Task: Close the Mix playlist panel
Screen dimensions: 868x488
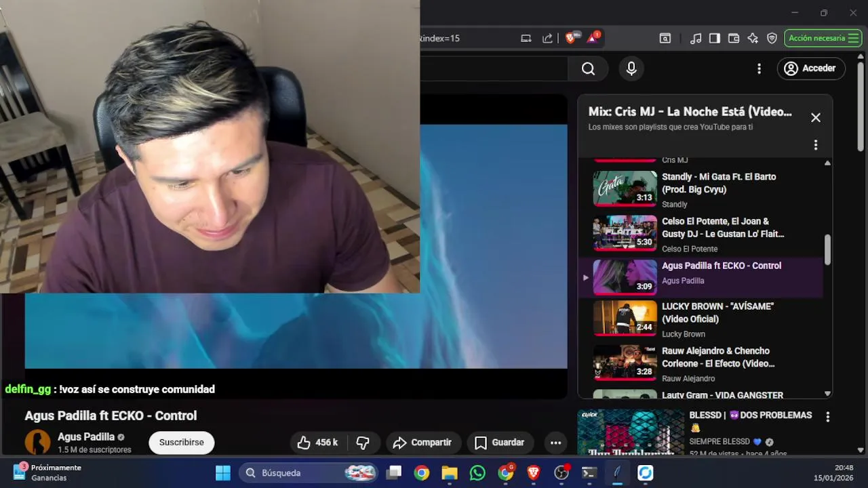Action: [816, 117]
